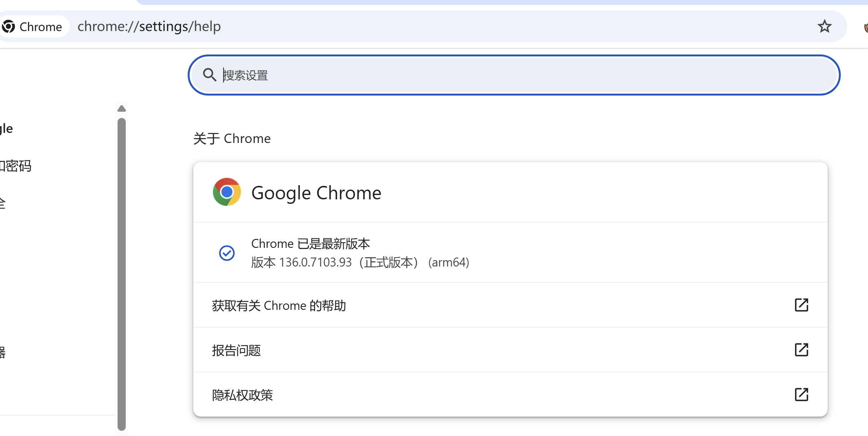This screenshot has width=868, height=436.
Task: Select the 密码 sidebar menu item
Action: [x=16, y=166]
